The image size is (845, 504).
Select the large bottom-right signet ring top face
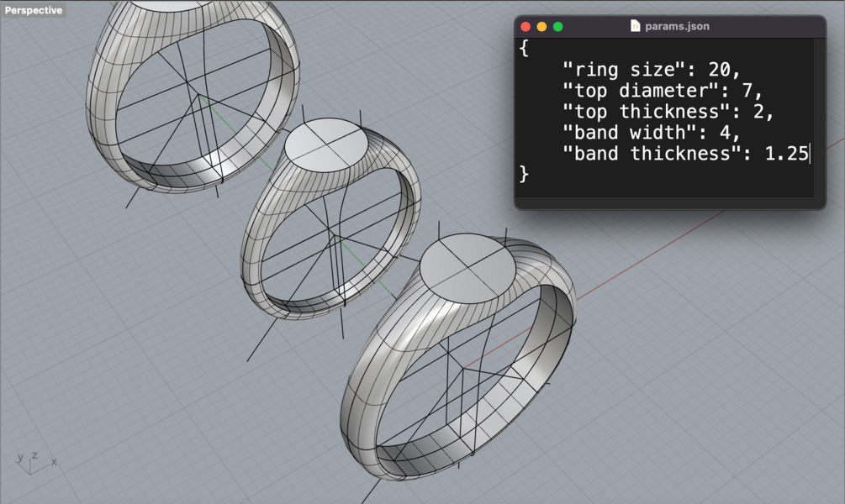tap(467, 270)
